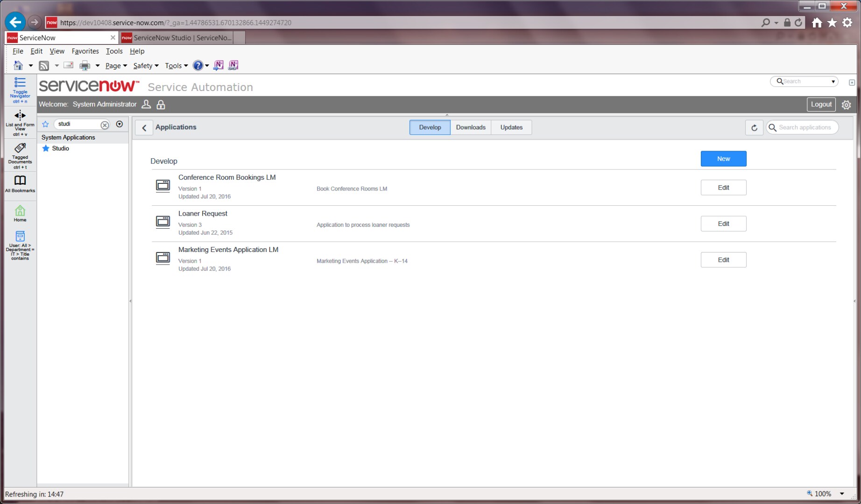
Task: Open Tagged Documents in the sidebar
Action: [x=20, y=156]
